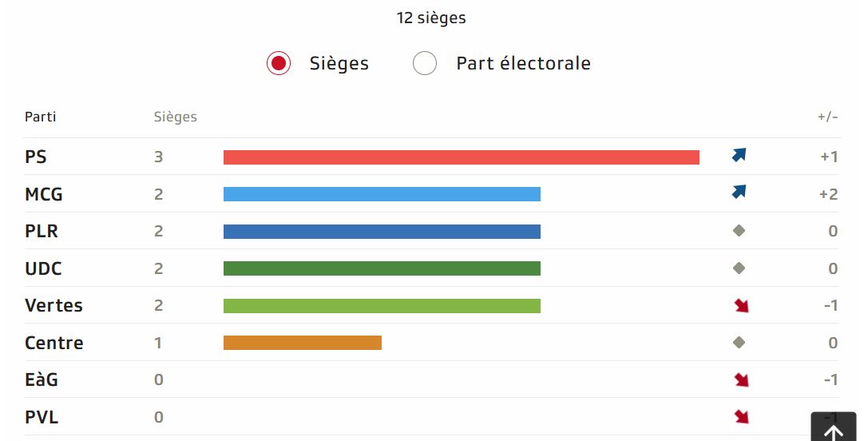Screen dimensions: 868x441
Task: Click the dark blue PLR seats bar
Action: [382, 232]
